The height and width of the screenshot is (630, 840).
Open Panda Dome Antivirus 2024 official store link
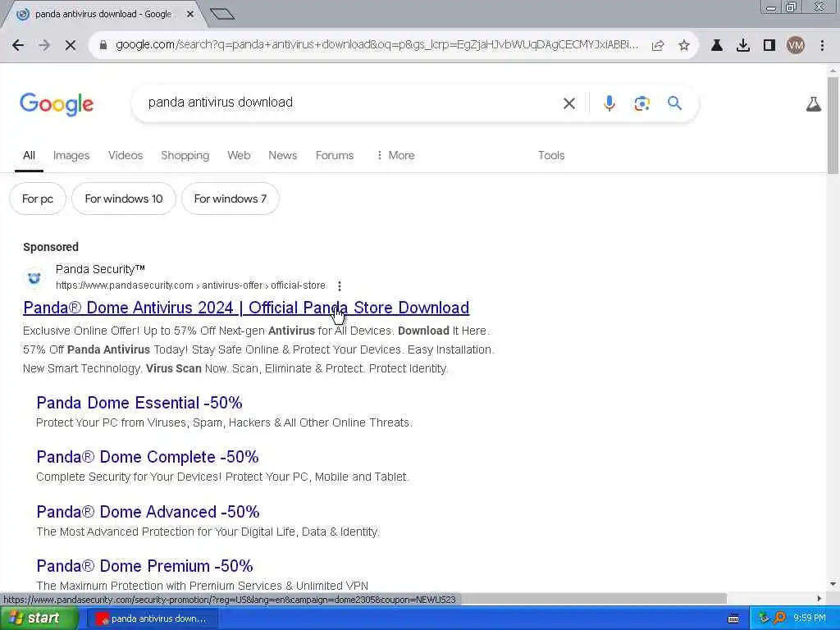pyautogui.click(x=246, y=308)
